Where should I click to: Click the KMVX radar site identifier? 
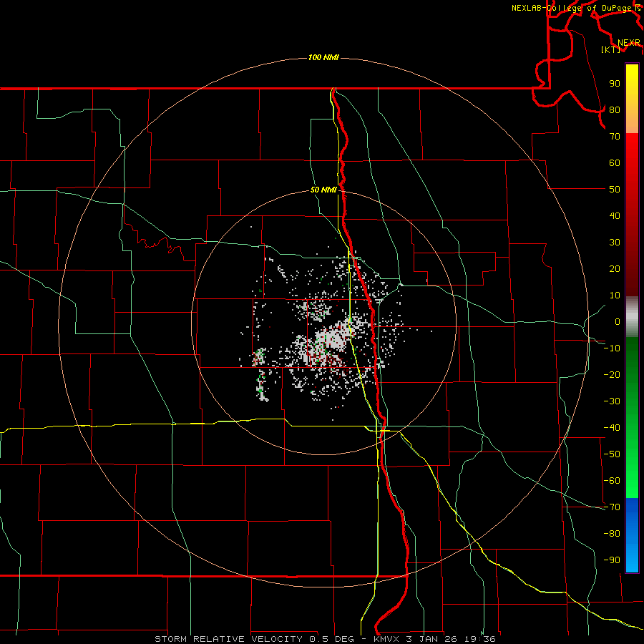(x=387, y=639)
